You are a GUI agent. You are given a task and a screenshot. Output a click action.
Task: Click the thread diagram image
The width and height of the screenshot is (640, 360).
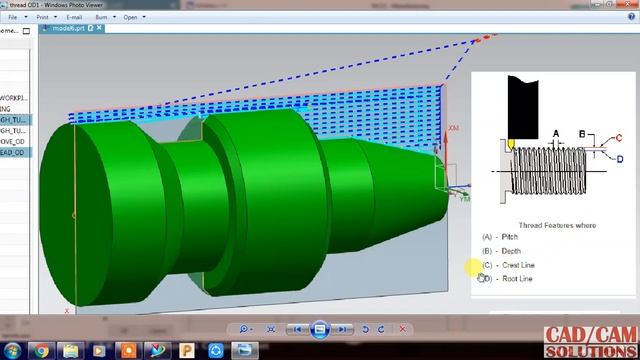point(557,141)
